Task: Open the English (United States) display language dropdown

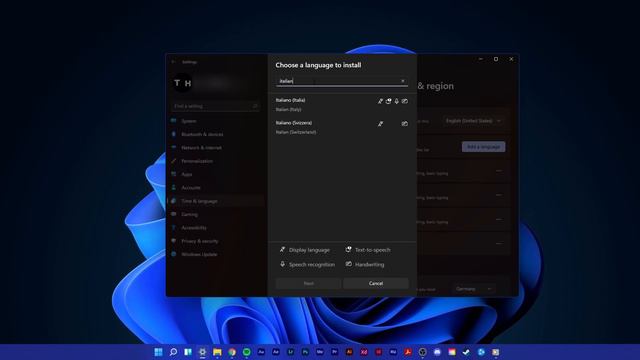Action: pyautogui.click(x=473, y=121)
